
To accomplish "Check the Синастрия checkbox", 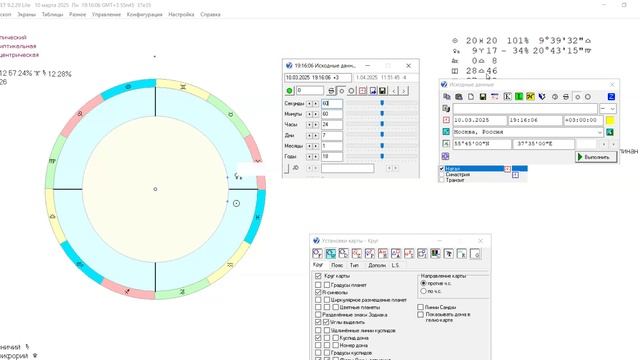I will [x=442, y=174].
